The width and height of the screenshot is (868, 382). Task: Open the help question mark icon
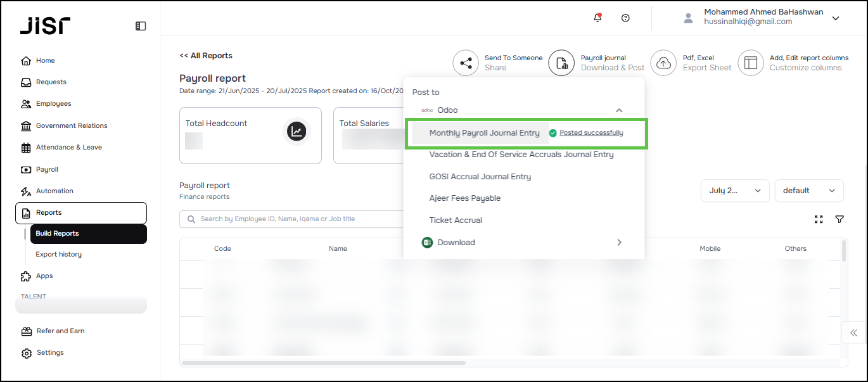pyautogui.click(x=625, y=18)
